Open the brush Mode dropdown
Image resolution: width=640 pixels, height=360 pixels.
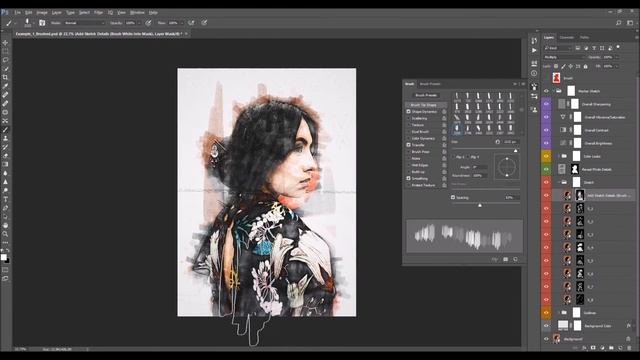(84, 23)
